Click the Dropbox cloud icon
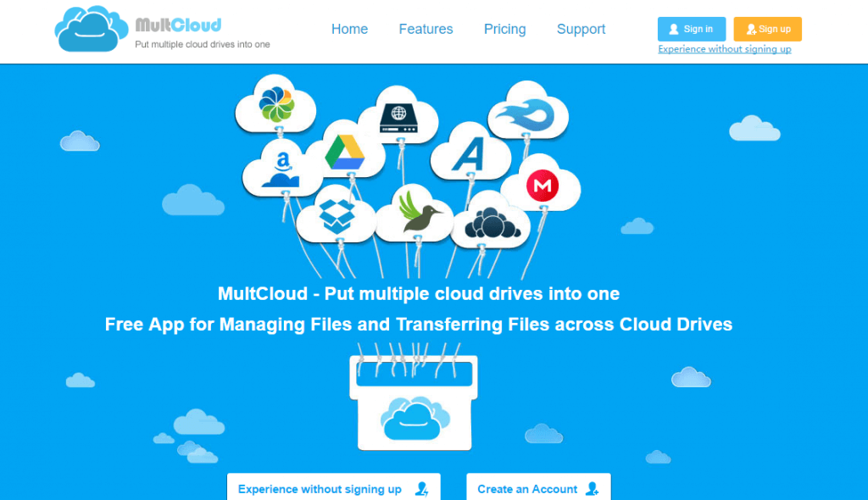Viewport: 868px width, 500px height. [337, 215]
